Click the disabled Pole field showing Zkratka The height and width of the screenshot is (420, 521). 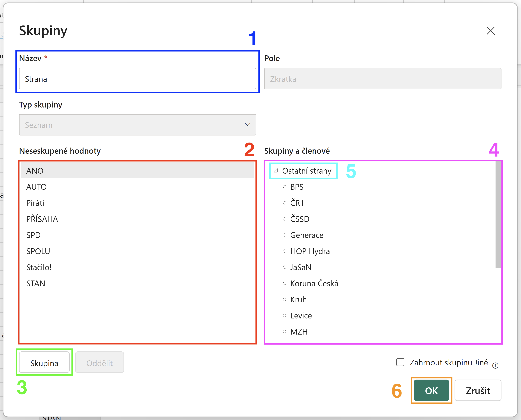coord(383,79)
